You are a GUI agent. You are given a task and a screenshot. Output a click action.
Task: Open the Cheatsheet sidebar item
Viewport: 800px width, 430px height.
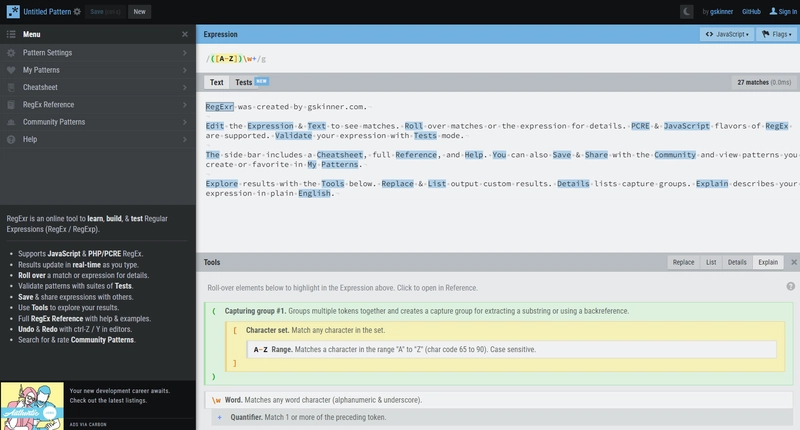(97, 87)
